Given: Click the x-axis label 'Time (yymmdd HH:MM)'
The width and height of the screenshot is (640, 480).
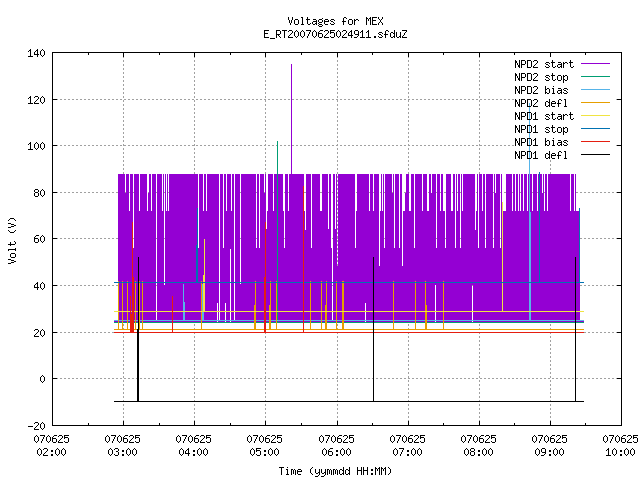Looking at the screenshot, I should click(335, 471).
